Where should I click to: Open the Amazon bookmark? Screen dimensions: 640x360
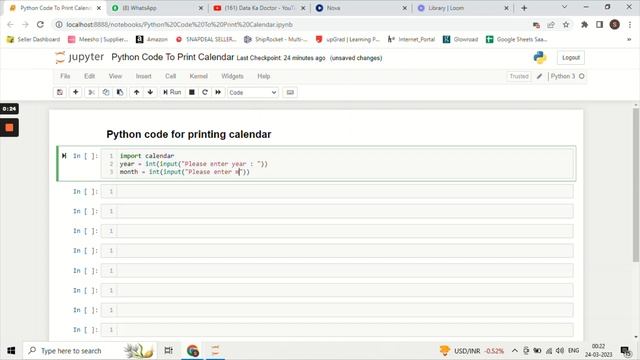[x=152, y=39]
